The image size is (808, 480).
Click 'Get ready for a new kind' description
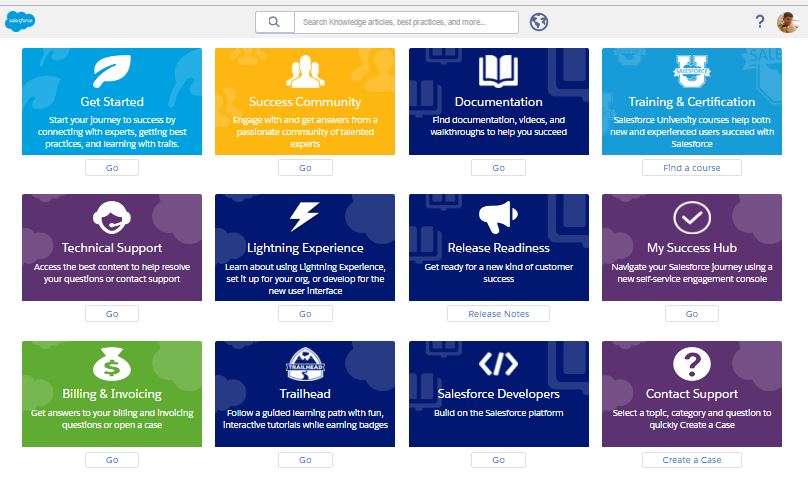point(498,273)
